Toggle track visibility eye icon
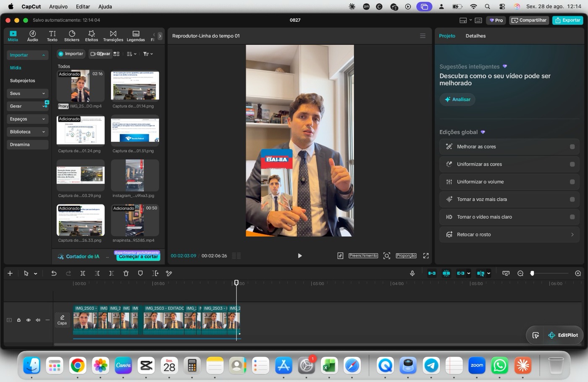588x382 pixels. coord(29,320)
